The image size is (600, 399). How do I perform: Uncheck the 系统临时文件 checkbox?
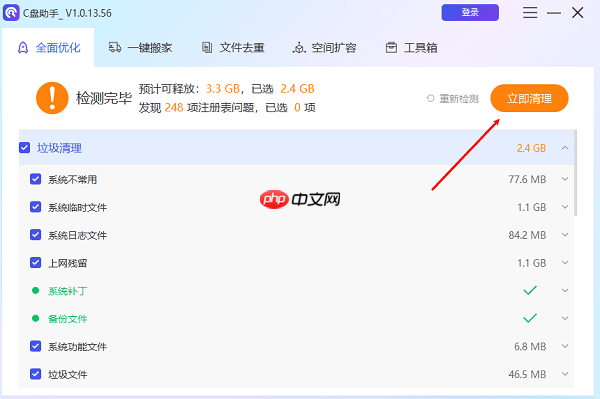click(x=36, y=207)
